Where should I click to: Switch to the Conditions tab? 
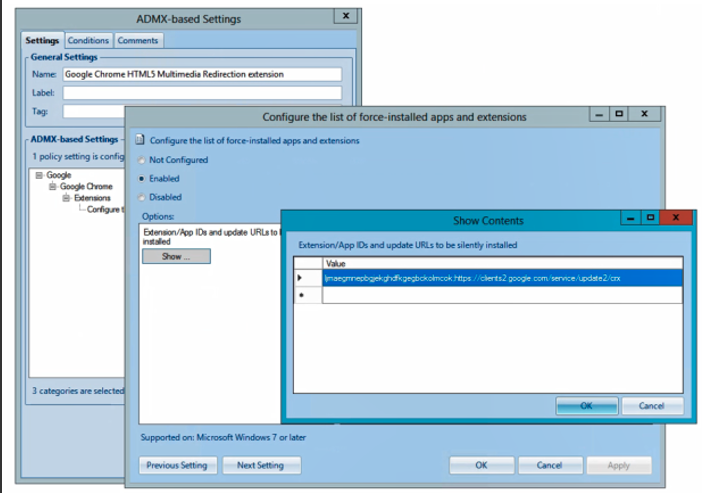click(x=88, y=40)
